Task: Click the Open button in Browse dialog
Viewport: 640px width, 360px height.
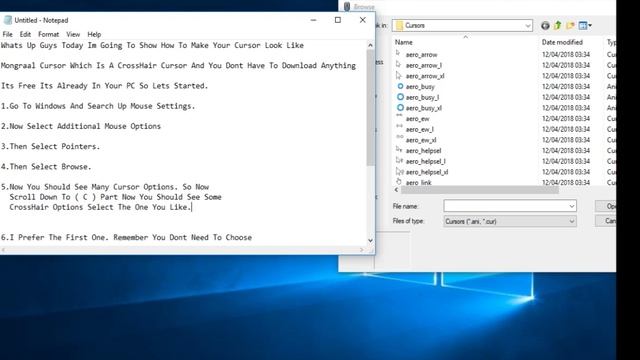Action: pyautogui.click(x=606, y=206)
